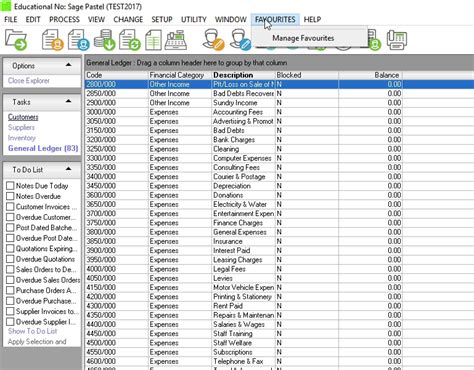
Task: Enable the Supplier Invoices checkbox
Action: click(x=10, y=311)
